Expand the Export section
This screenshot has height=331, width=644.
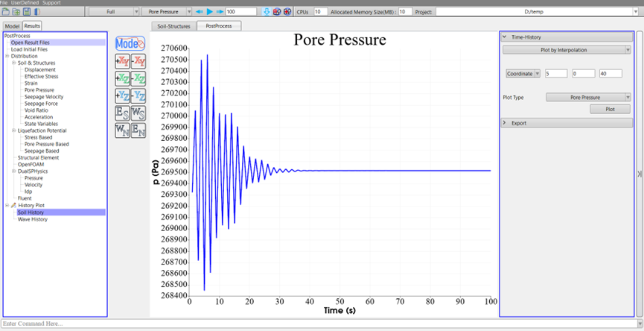(567, 123)
